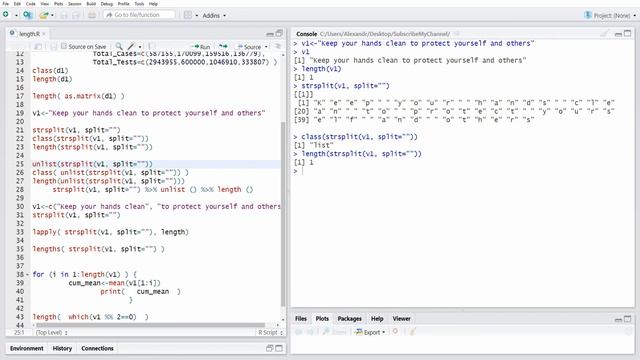Expand the recent files dropdown arrow
The image size is (640, 360).
pos(52,16)
